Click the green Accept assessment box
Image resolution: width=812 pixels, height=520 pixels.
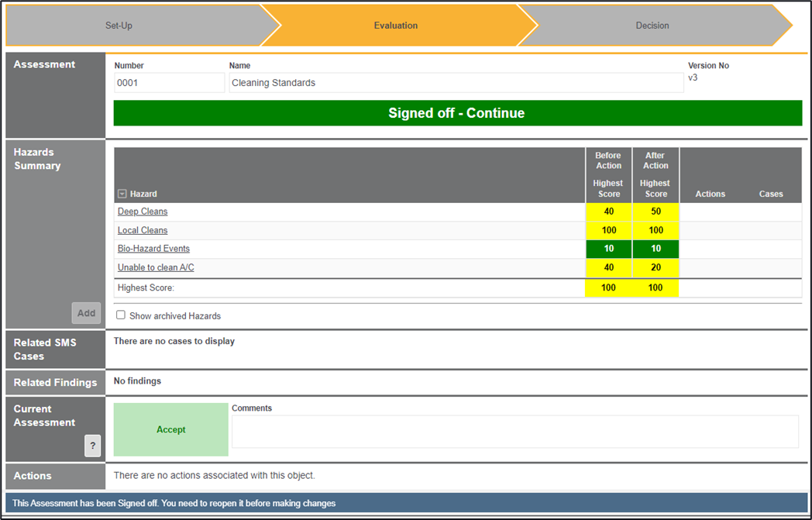coord(171,429)
